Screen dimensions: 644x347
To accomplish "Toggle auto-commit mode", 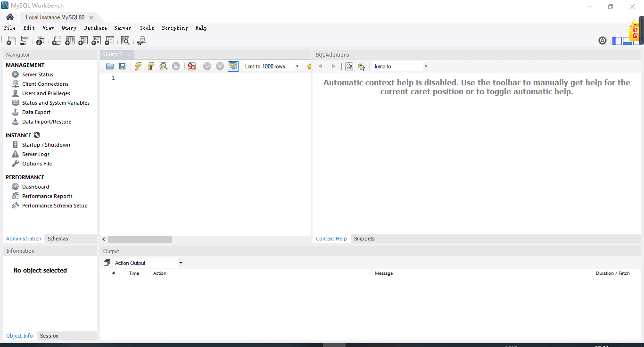I will point(233,66).
